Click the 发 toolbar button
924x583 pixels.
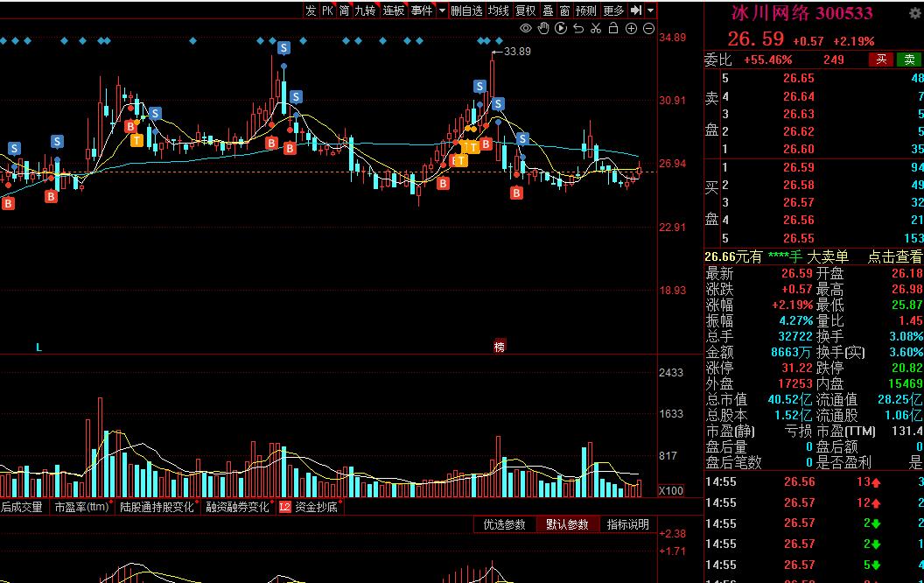pyautogui.click(x=311, y=11)
